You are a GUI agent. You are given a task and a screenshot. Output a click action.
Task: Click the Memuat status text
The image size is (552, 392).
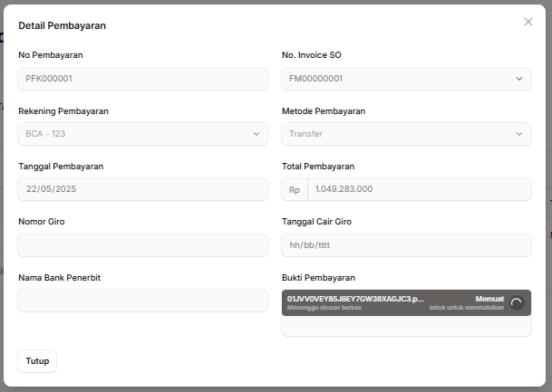pos(489,299)
